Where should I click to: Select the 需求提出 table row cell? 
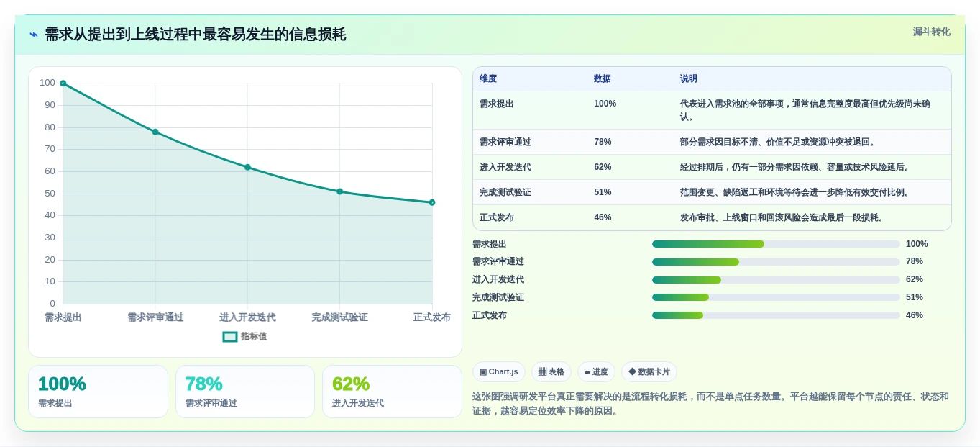[497, 104]
